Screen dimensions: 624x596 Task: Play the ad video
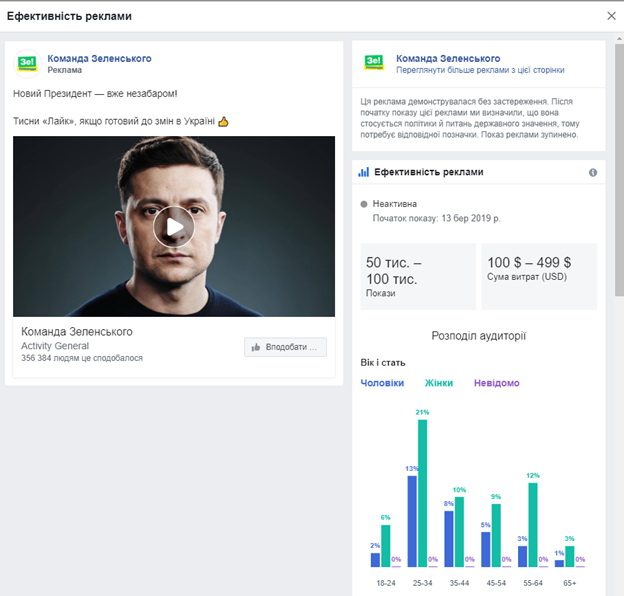click(x=174, y=227)
